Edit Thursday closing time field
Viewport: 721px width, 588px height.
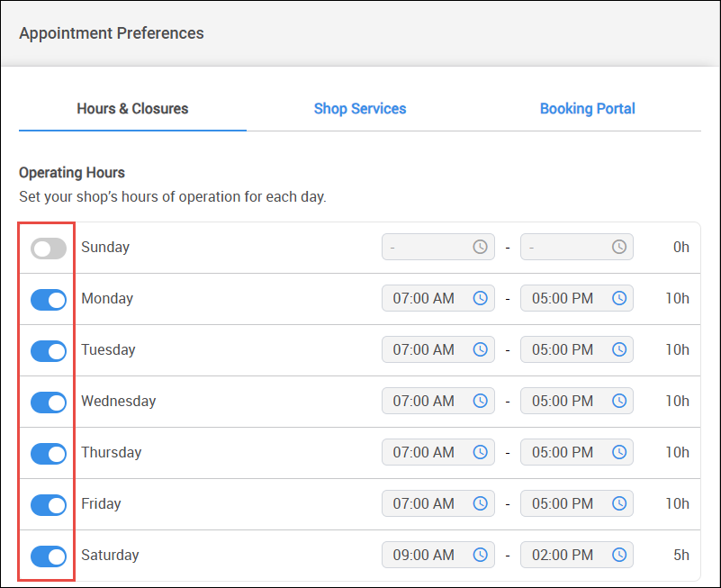pyautogui.click(x=577, y=452)
